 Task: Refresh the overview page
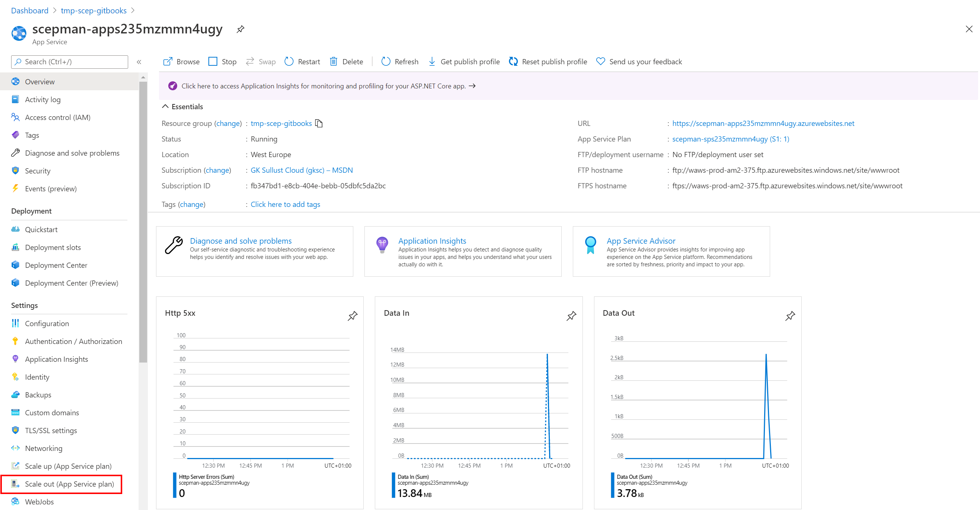point(400,62)
